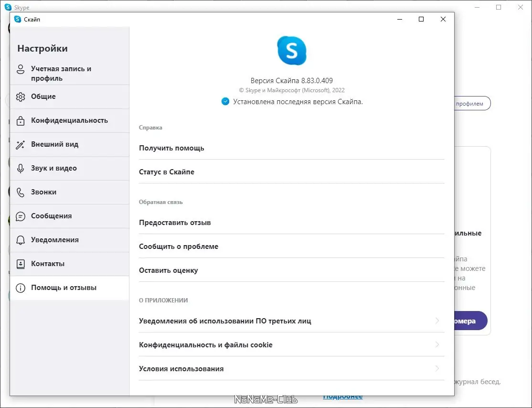Click the info icon for Помощь и отзывы
This screenshot has height=408, width=532.
(21, 288)
